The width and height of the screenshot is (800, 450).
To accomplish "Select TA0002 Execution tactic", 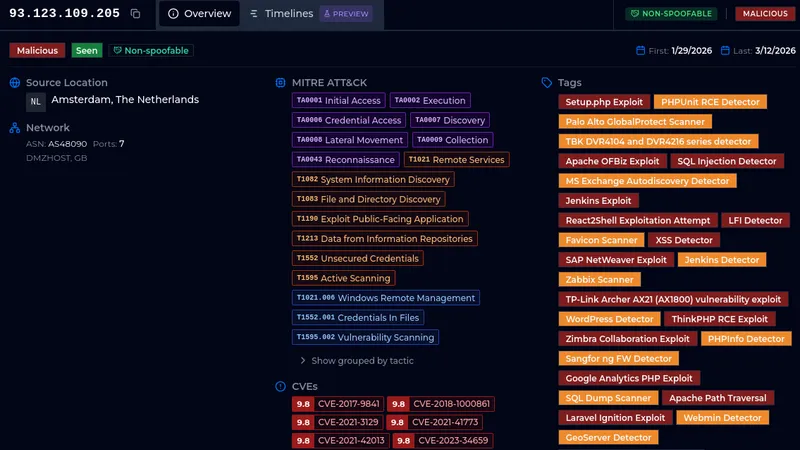I will coord(430,101).
